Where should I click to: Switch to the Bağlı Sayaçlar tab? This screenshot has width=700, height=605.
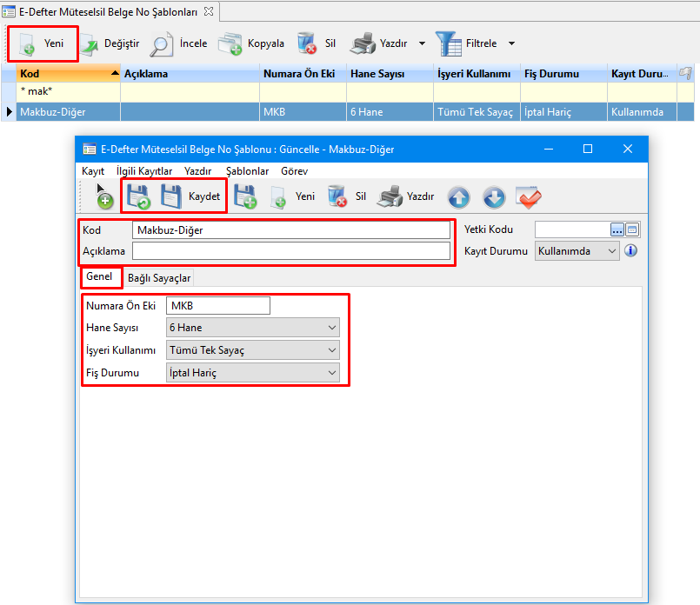click(x=159, y=278)
